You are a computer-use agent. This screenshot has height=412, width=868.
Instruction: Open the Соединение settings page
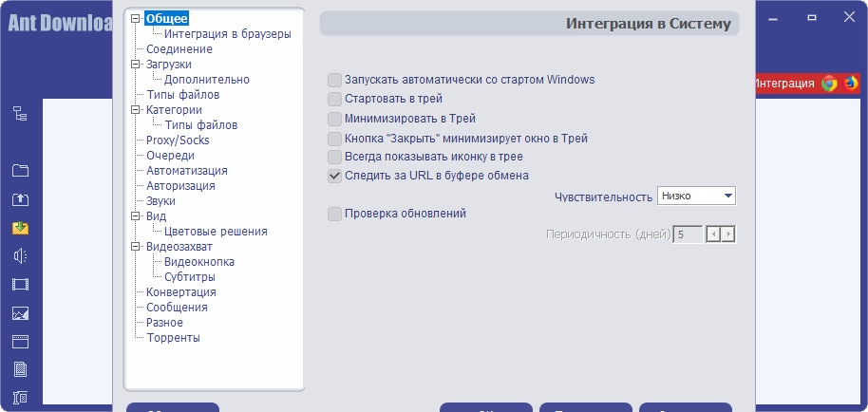point(179,49)
